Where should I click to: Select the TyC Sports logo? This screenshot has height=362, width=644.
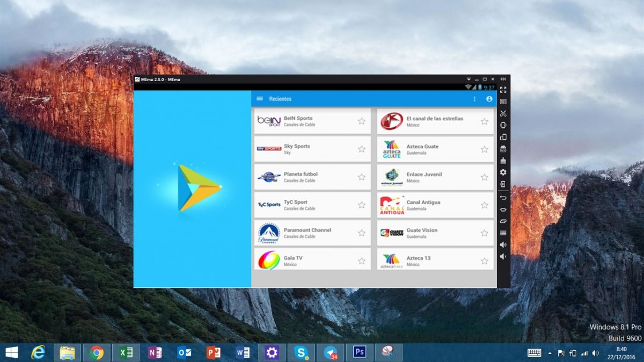click(269, 205)
